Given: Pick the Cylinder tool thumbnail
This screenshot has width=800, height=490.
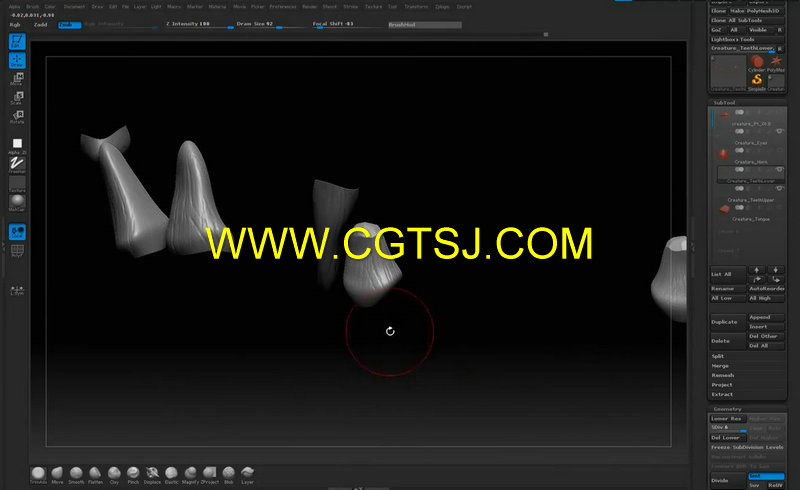Looking at the screenshot, I should (757, 64).
